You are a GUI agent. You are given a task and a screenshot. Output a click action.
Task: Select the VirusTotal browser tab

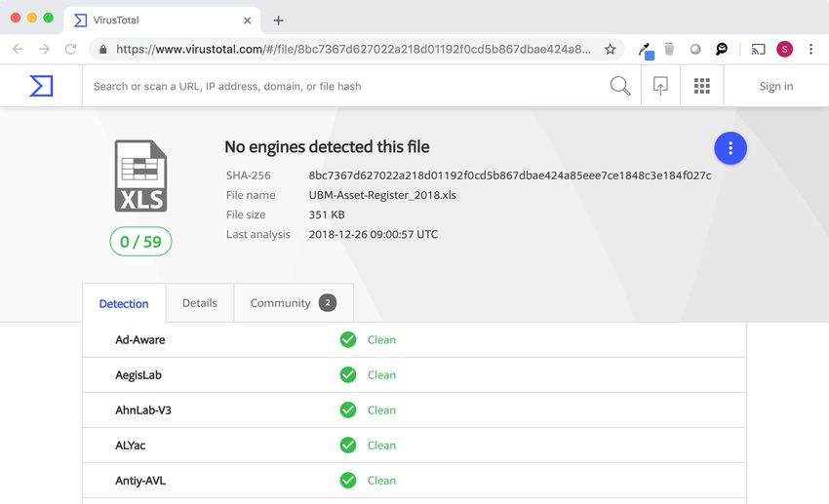[162, 20]
